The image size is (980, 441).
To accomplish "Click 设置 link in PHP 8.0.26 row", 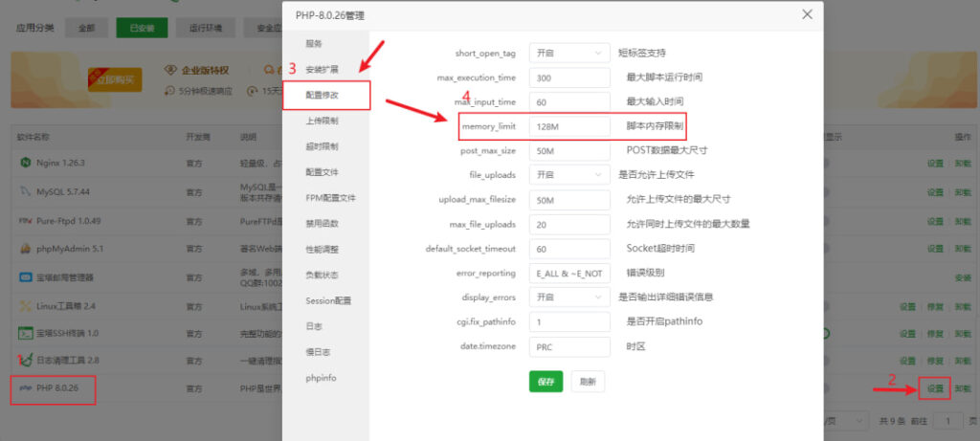I will (935, 387).
